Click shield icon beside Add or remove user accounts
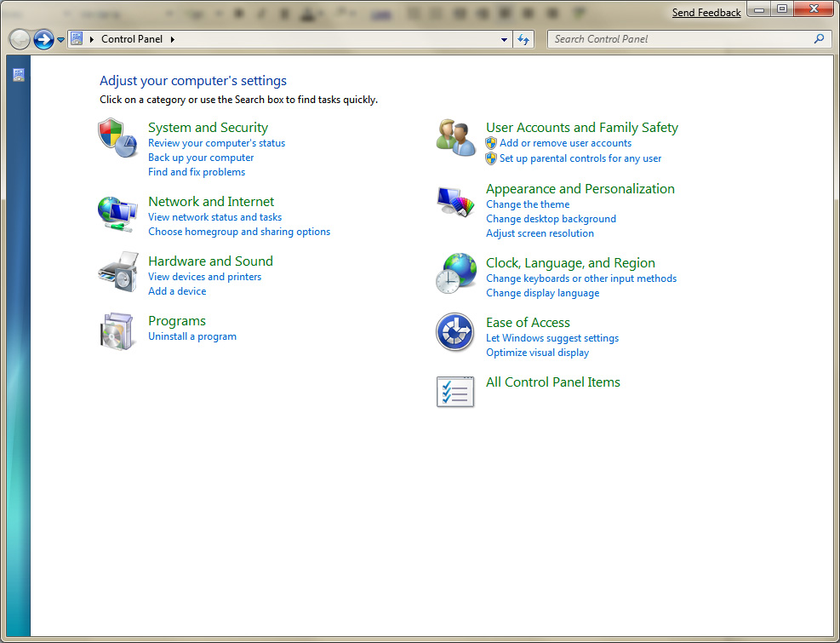The height and width of the screenshot is (643, 840). [491, 143]
